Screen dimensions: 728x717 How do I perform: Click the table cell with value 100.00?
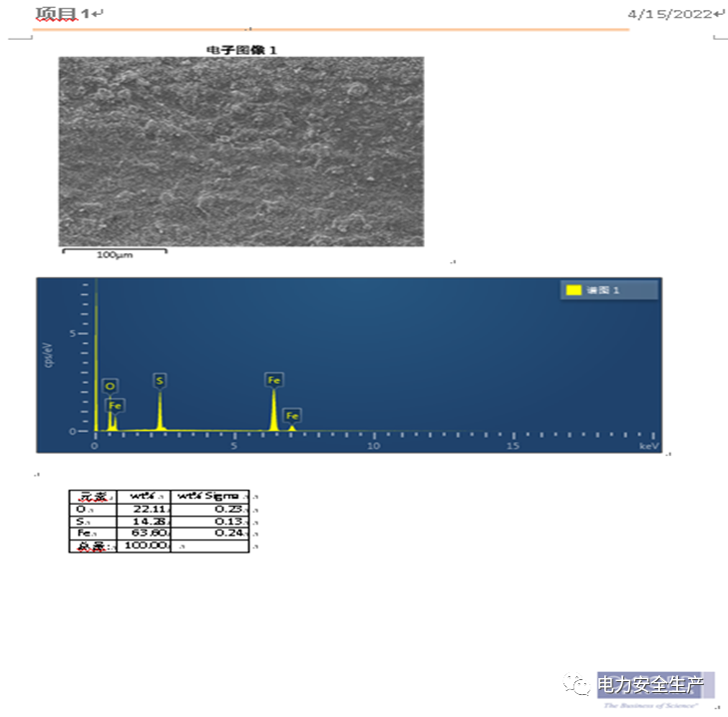[144, 545]
